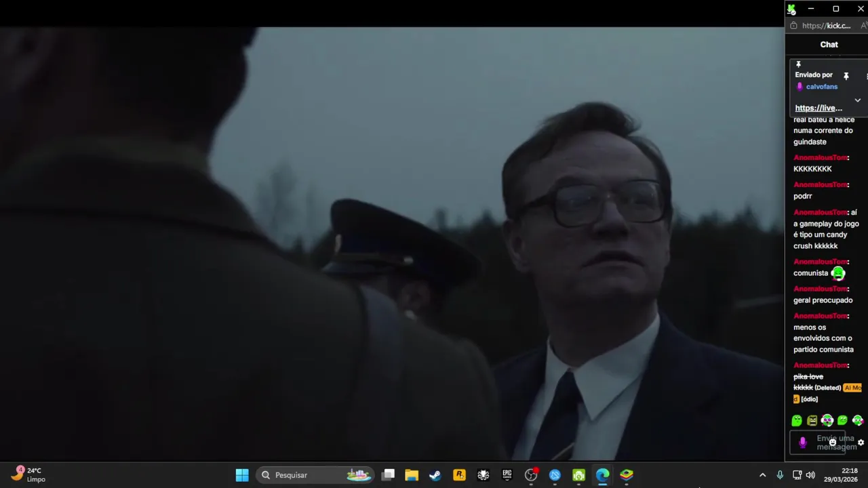This screenshot has height=488, width=868.
Task: Open File Explorer from the taskbar
Action: coord(412,475)
